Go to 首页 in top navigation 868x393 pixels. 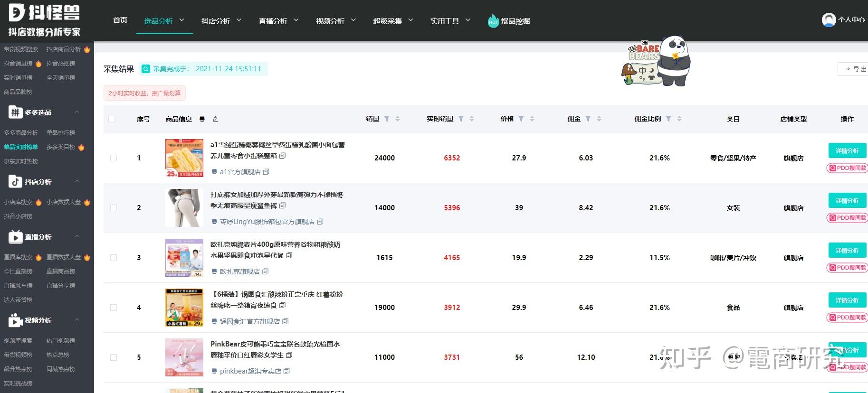pos(120,20)
